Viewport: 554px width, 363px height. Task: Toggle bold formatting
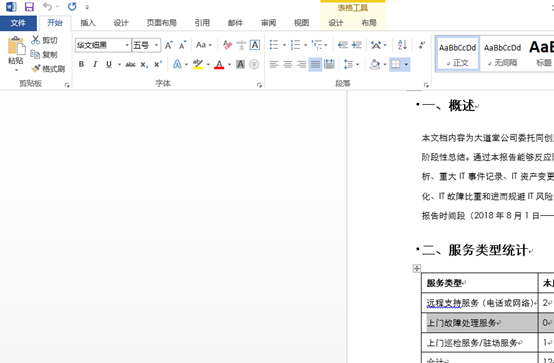pyautogui.click(x=81, y=64)
